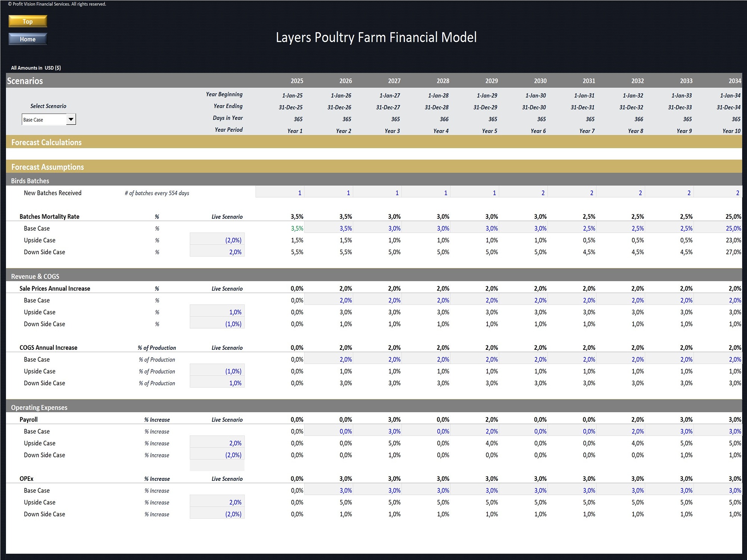Select the empty shaded cell under Payroll adjustments

tap(217, 466)
